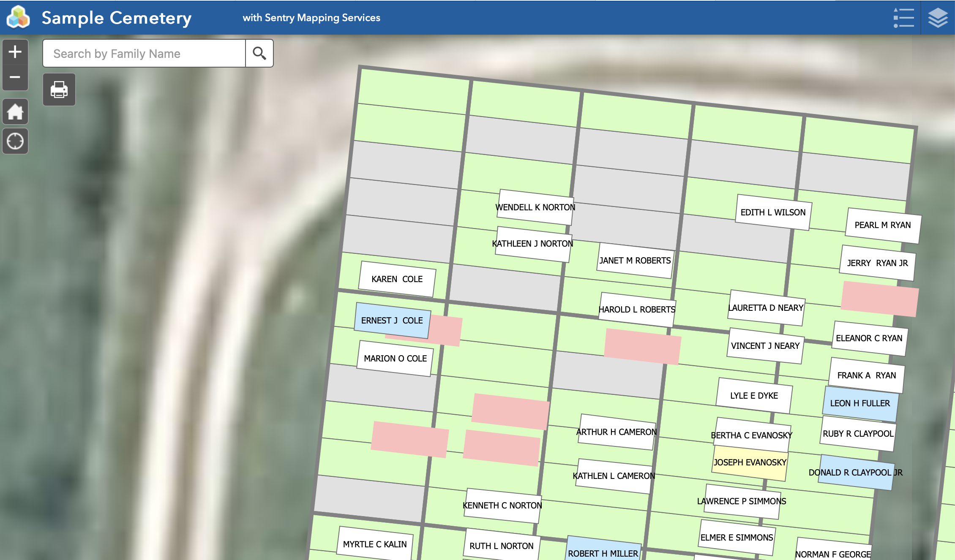This screenshot has height=560, width=955.
Task: Click the LEON H FULLER plot label
Action: 860,403
